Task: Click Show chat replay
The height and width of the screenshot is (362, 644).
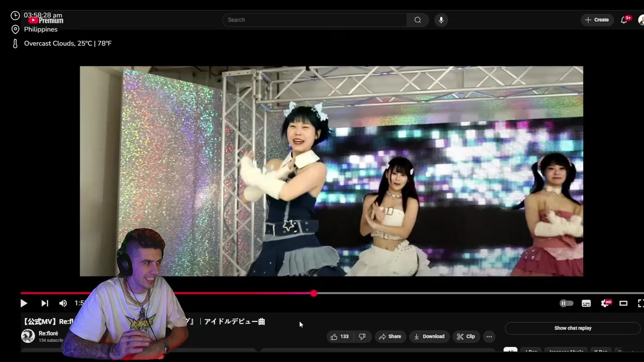Action: [x=573, y=328]
